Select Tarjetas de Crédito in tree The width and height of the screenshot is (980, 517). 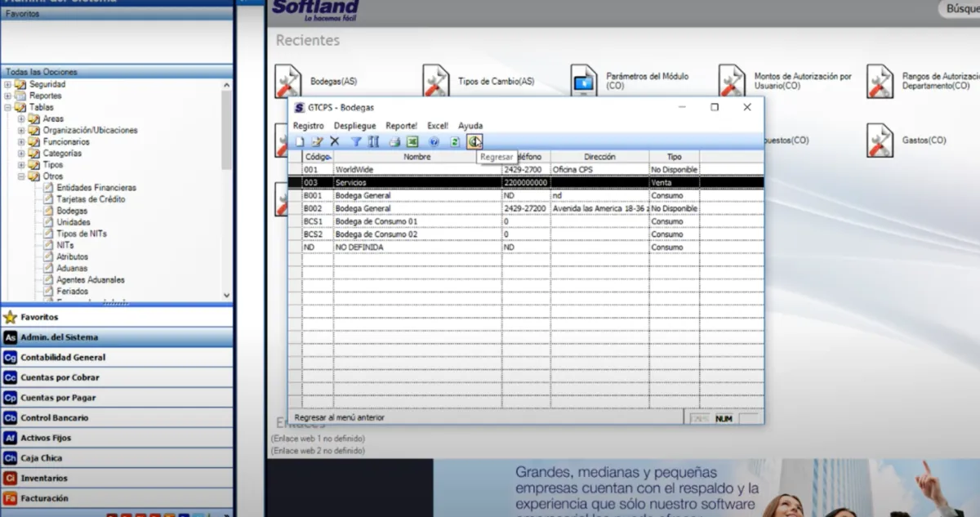pyautogui.click(x=90, y=199)
